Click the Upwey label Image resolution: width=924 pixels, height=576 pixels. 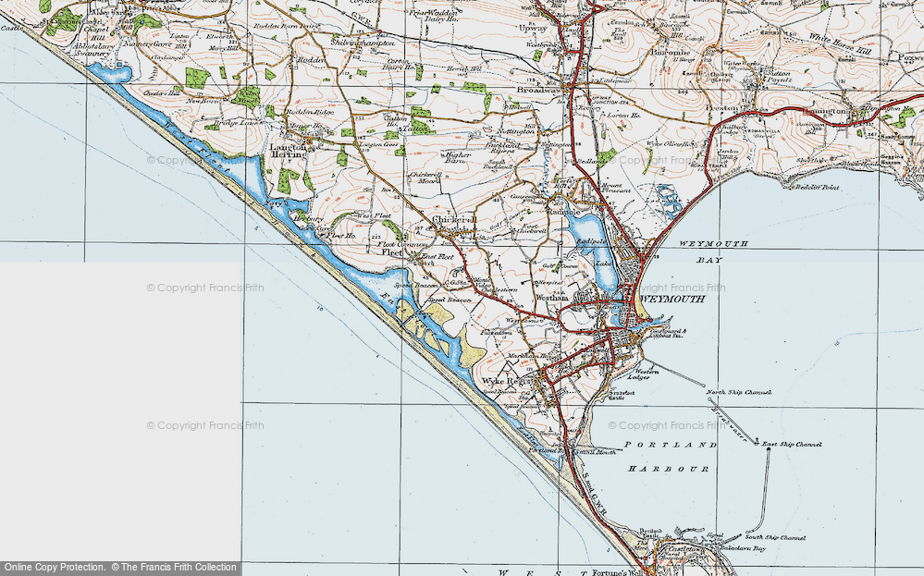(x=534, y=28)
